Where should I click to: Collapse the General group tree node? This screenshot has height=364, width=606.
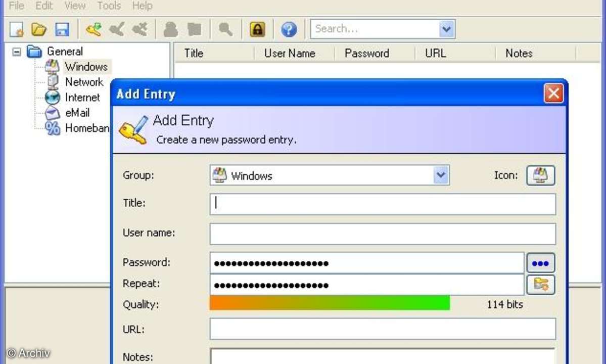pos(16,52)
